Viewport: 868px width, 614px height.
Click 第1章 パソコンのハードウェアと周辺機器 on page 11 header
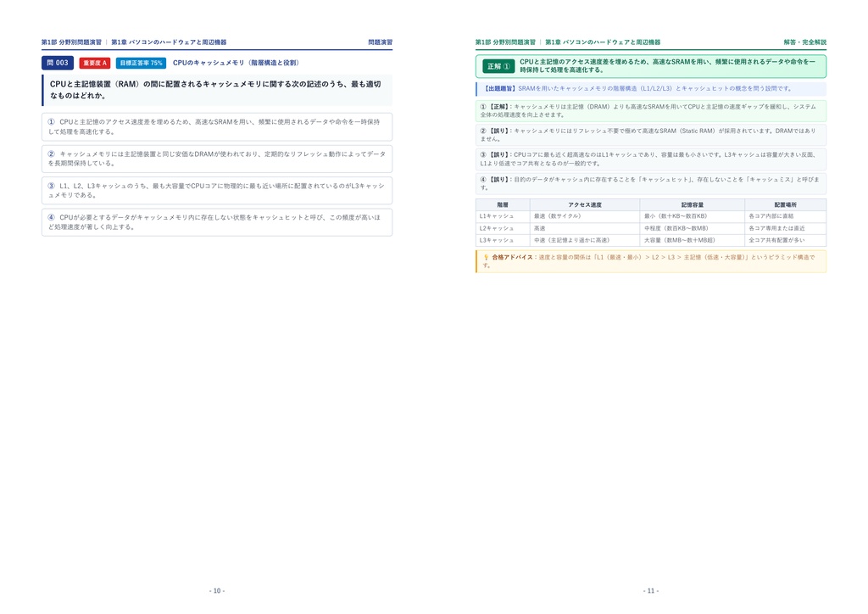(x=603, y=42)
